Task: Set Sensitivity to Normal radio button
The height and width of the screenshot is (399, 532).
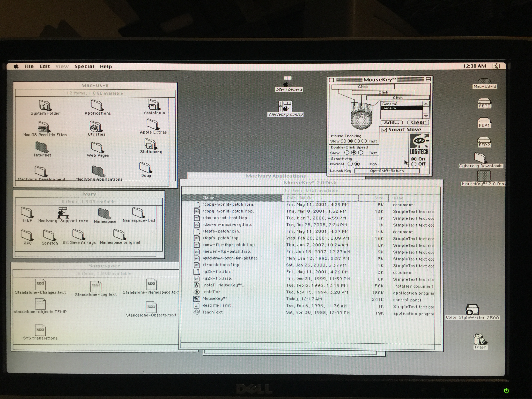Action: coord(350,164)
